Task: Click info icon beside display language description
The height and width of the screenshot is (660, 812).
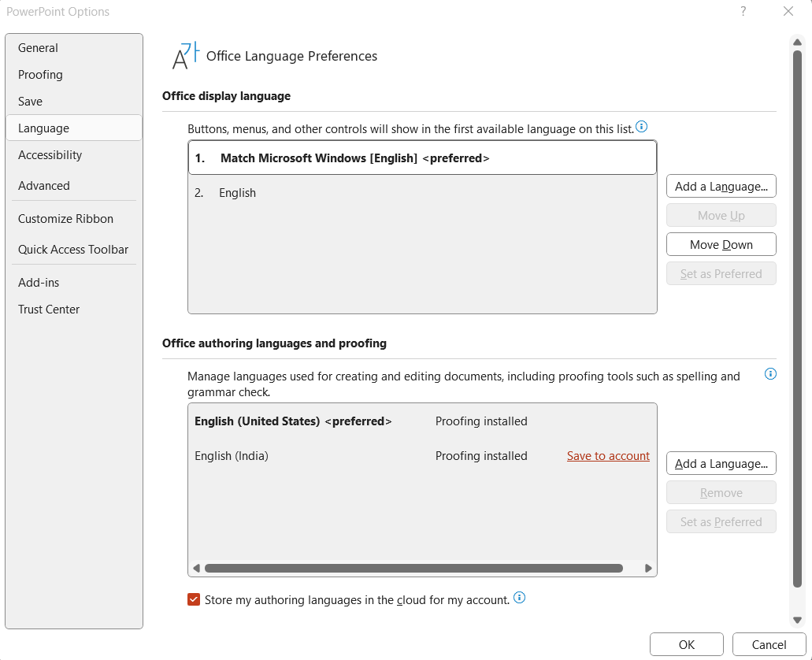Action: click(641, 126)
